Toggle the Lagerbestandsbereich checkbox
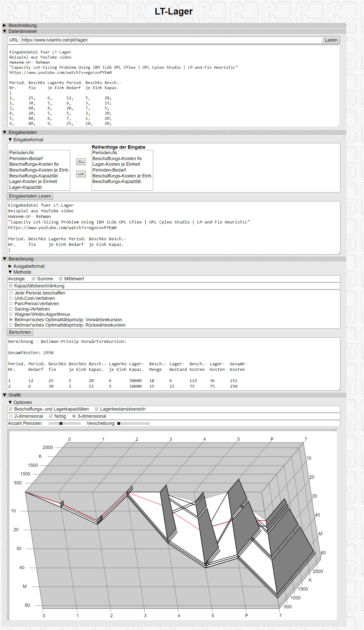Screen dimensions: 364x630 point(97,409)
